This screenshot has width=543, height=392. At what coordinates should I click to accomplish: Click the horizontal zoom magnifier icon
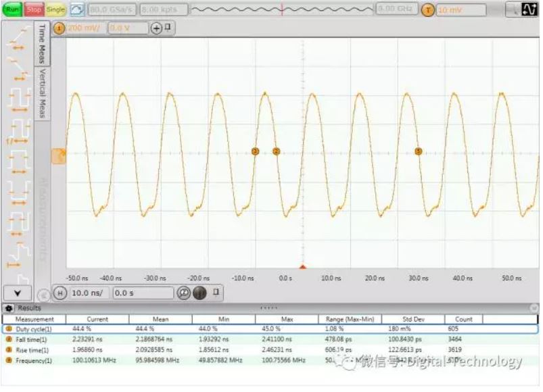coord(183,293)
